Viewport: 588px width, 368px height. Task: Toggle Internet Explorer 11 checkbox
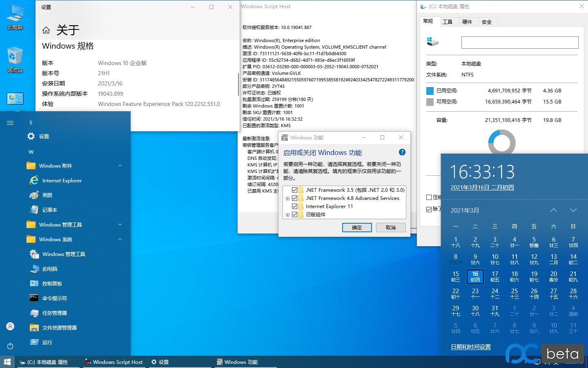pos(294,206)
